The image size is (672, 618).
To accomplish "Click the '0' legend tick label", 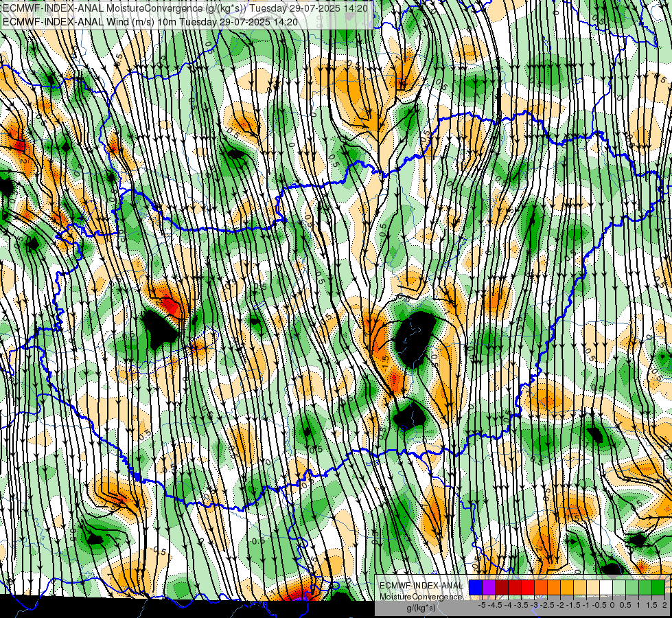I will pos(612,605).
